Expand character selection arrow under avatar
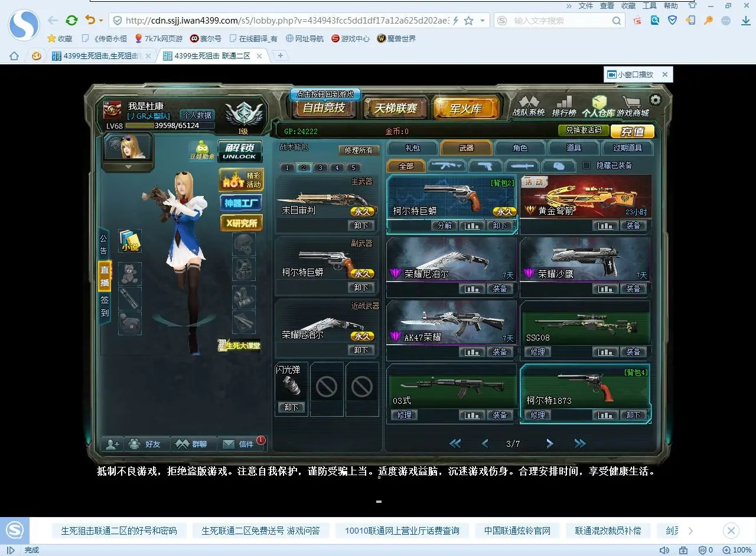 click(x=129, y=166)
